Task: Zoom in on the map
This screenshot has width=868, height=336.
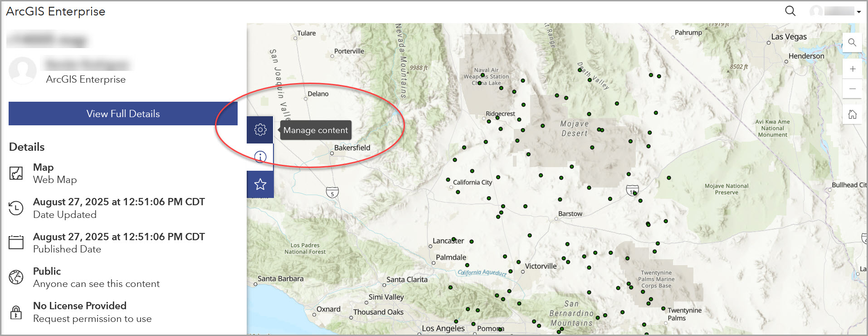Action: (852, 69)
